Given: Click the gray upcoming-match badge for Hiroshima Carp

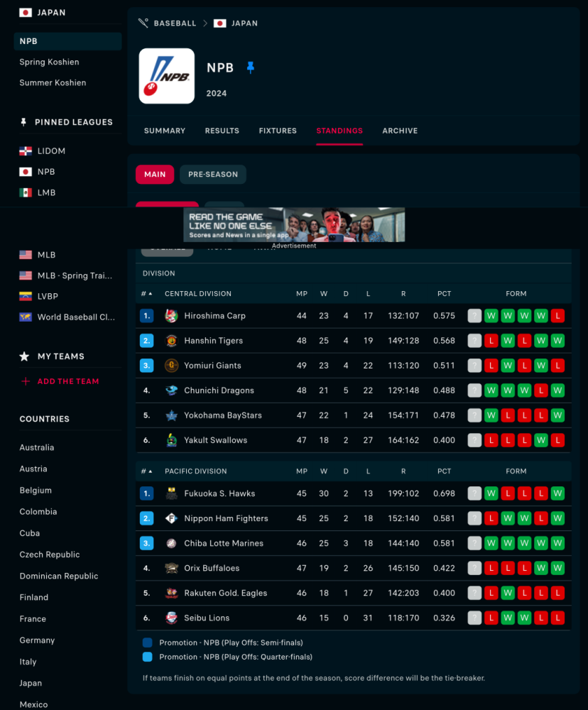Looking at the screenshot, I should tap(474, 316).
